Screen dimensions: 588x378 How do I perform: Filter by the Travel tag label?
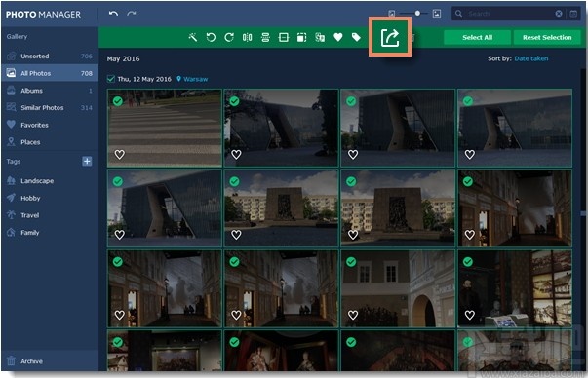tap(30, 215)
